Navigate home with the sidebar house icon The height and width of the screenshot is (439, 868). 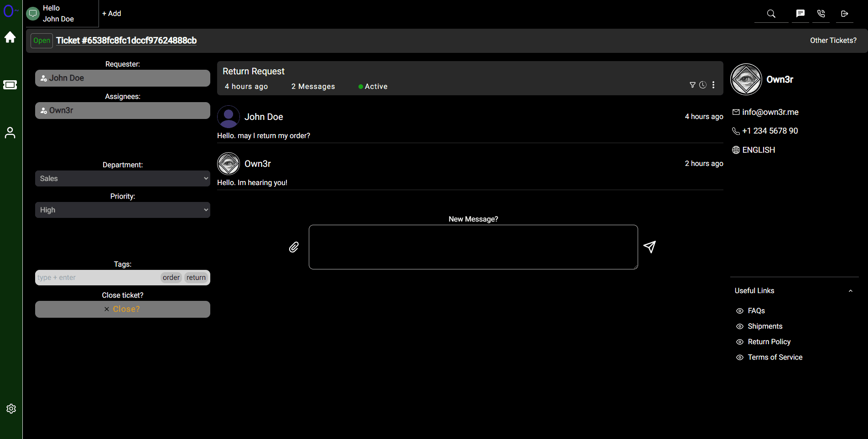(x=10, y=37)
